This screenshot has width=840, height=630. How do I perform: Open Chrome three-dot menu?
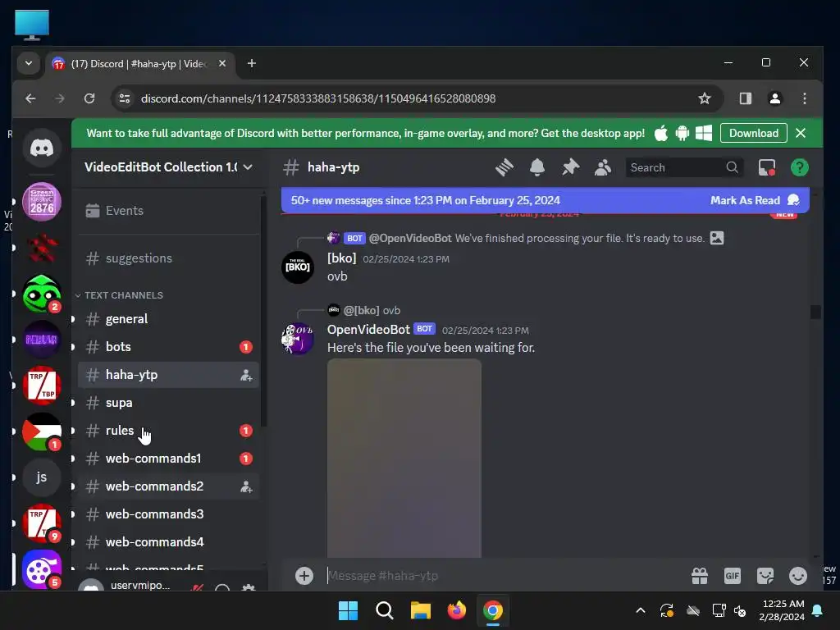pos(804,98)
